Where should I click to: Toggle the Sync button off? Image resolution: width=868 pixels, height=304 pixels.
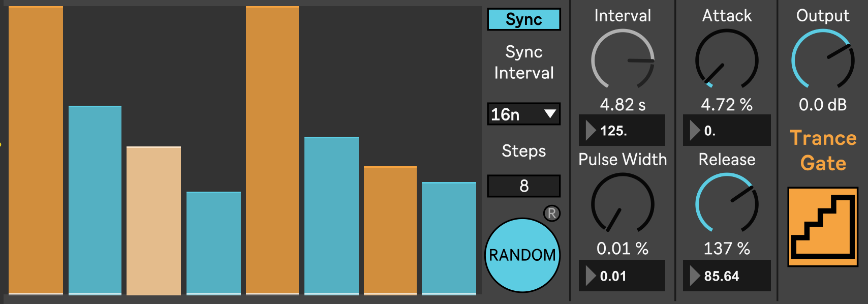click(x=523, y=19)
